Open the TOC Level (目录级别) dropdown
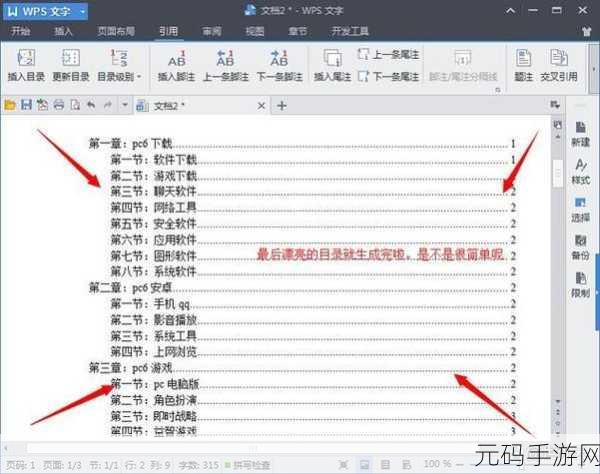 (119, 65)
